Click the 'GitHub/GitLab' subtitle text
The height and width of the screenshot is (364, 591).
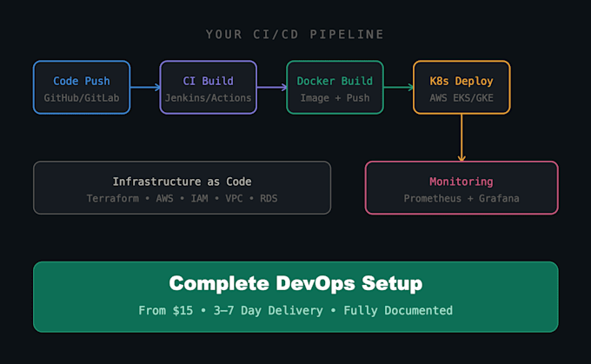tap(82, 98)
